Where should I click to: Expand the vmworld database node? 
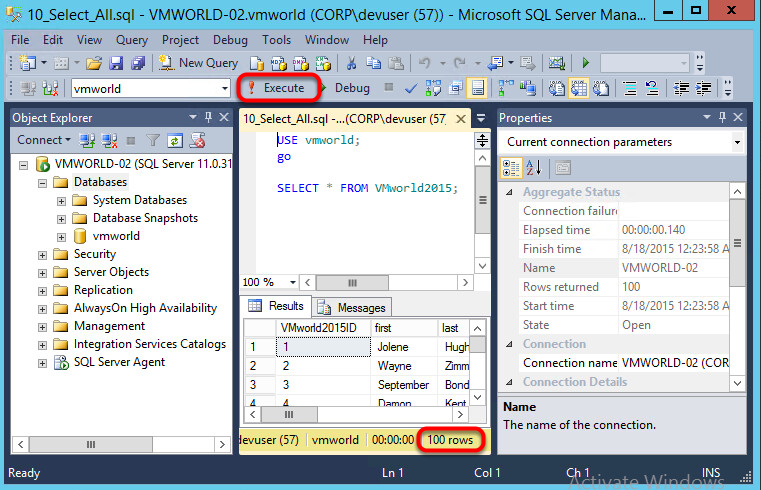[x=61, y=237]
